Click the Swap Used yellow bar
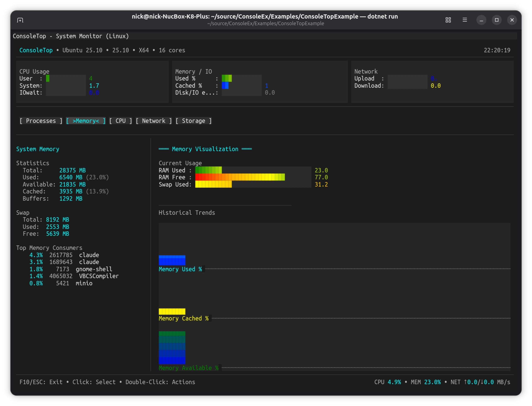Screen dimensions: 532x406 [x=213, y=184]
